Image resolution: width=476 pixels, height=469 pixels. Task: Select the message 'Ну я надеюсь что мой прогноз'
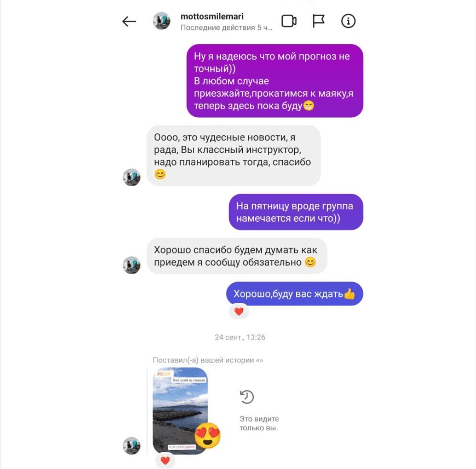(x=275, y=81)
